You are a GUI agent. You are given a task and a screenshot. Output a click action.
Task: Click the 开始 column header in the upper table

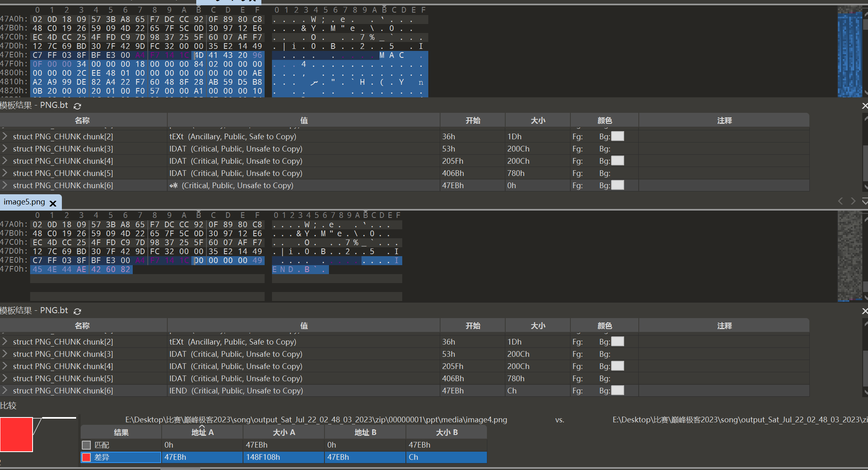[x=473, y=121]
